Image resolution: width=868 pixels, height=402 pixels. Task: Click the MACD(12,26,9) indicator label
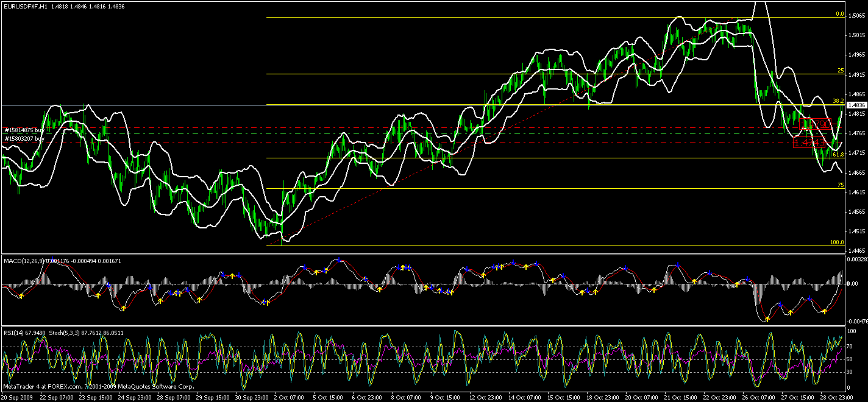pyautogui.click(x=24, y=261)
